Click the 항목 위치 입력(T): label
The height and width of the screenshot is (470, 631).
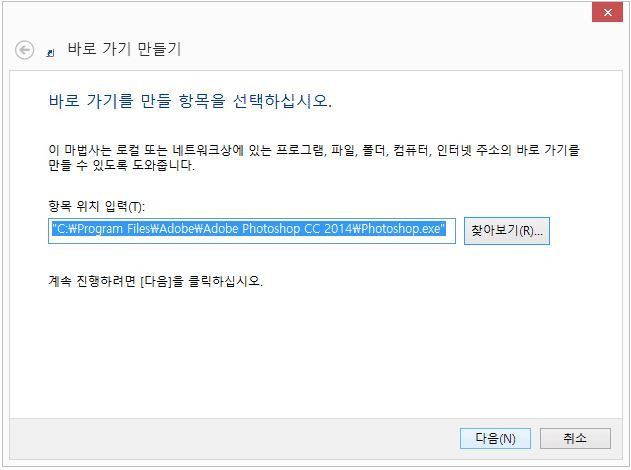(97, 206)
